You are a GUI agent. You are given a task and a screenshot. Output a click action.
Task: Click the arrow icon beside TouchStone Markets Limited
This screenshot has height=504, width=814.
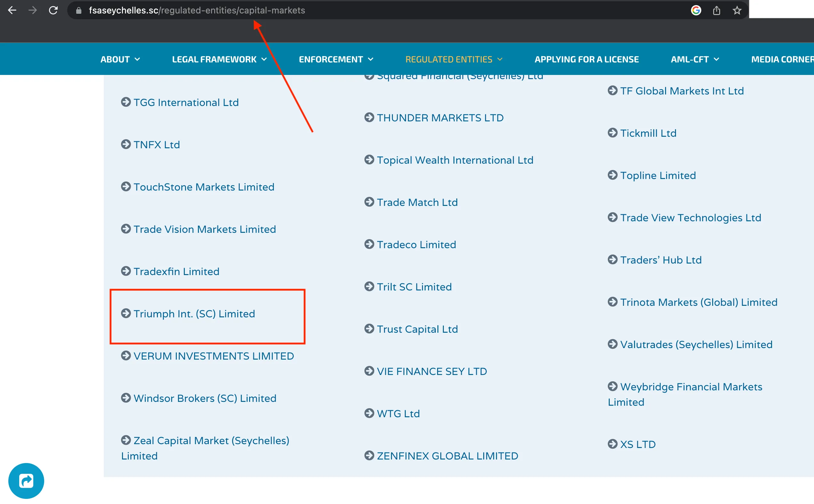126,187
